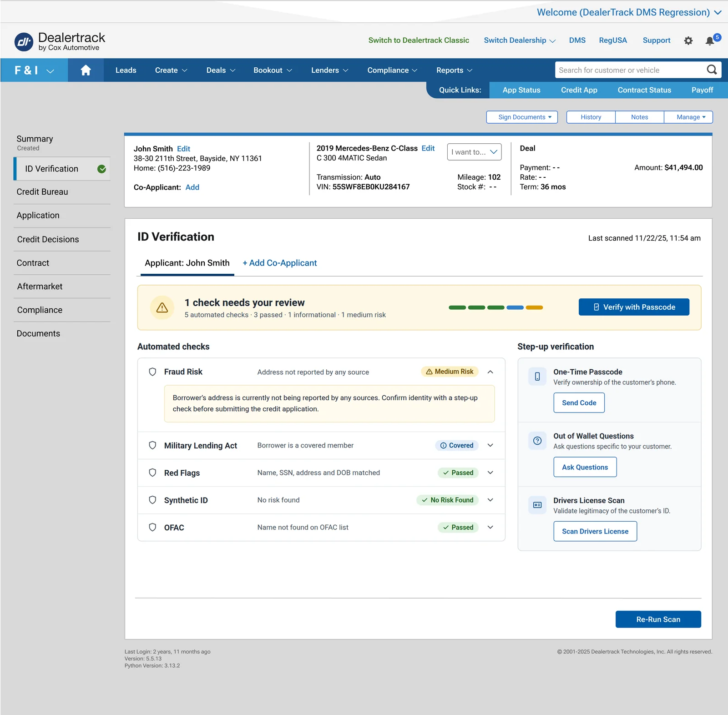Open the Compliance menu in navbar
The image size is (728, 715).
coord(392,70)
